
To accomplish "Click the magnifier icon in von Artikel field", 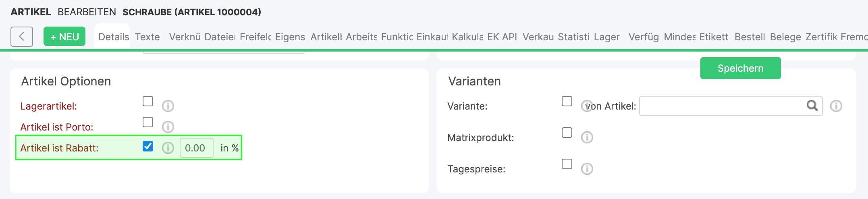I will pyautogui.click(x=812, y=106).
